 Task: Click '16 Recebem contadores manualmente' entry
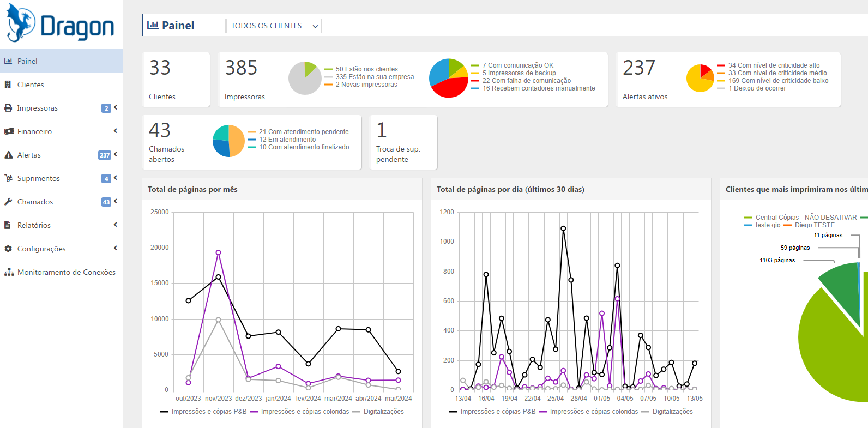pyautogui.click(x=533, y=88)
